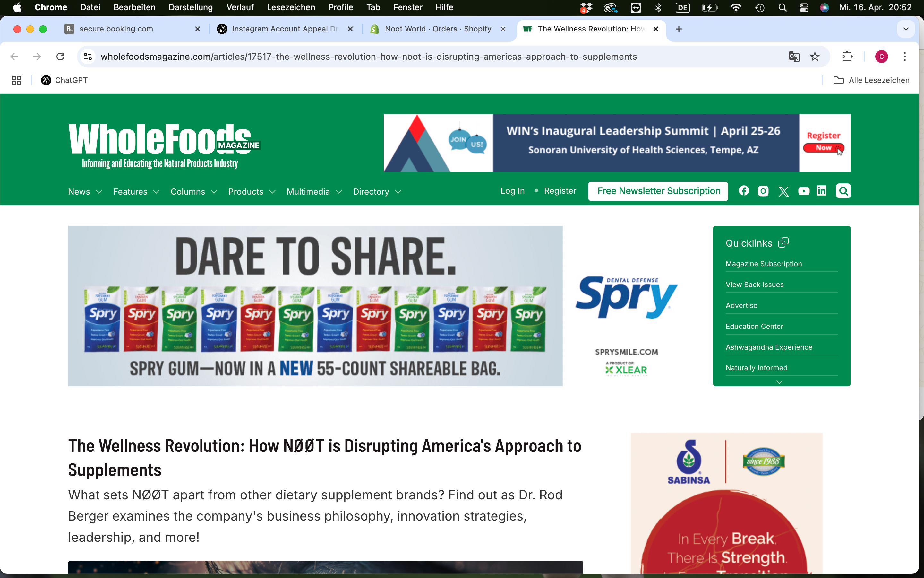Open the apps grid in bookmarks bar
The image size is (924, 578).
coord(16,80)
